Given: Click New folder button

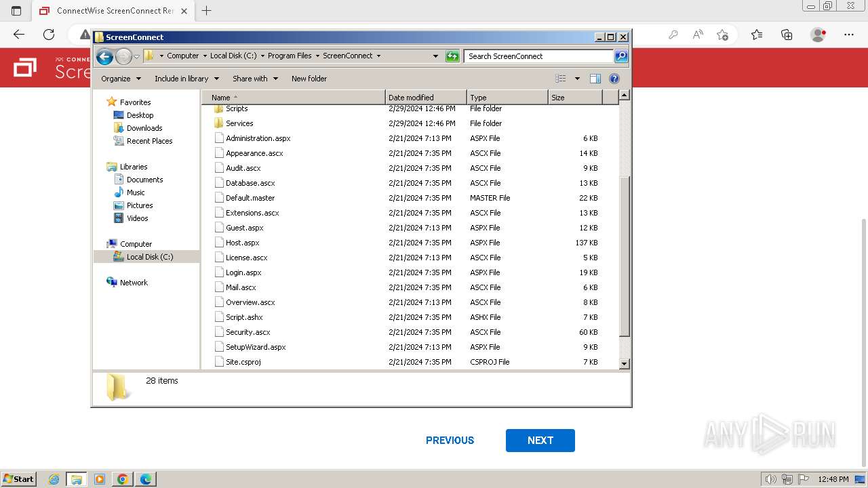Looking at the screenshot, I should pyautogui.click(x=309, y=79).
